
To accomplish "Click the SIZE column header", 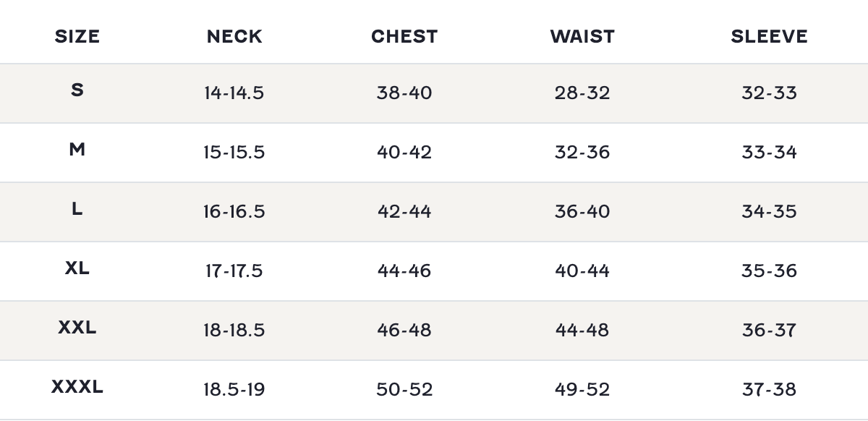I will 77,36.
